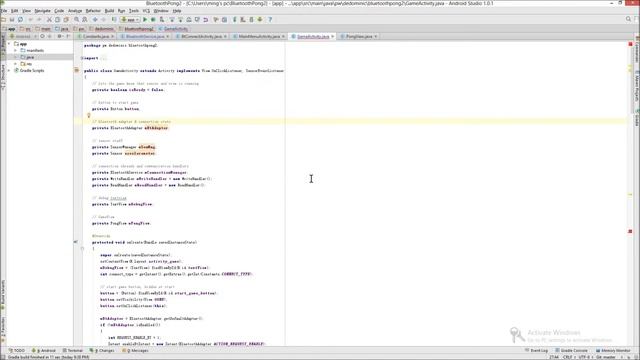Viewport: 640px width, 360px height.
Task: Open the Refactor menu
Action: tap(93, 11)
